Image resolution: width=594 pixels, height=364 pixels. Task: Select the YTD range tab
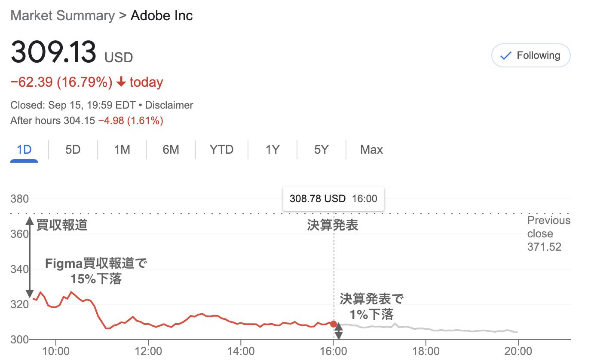222,150
